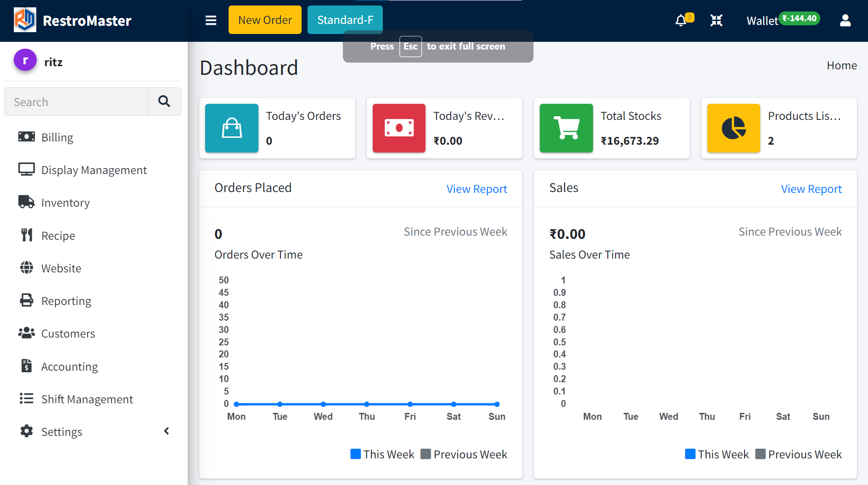
Task: Select the Recipe utensils icon
Action: click(x=26, y=235)
